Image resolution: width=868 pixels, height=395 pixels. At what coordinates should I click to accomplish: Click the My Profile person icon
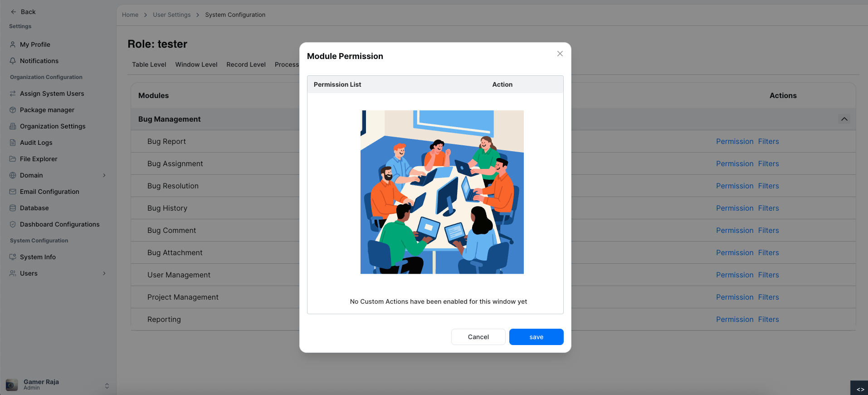tap(13, 44)
